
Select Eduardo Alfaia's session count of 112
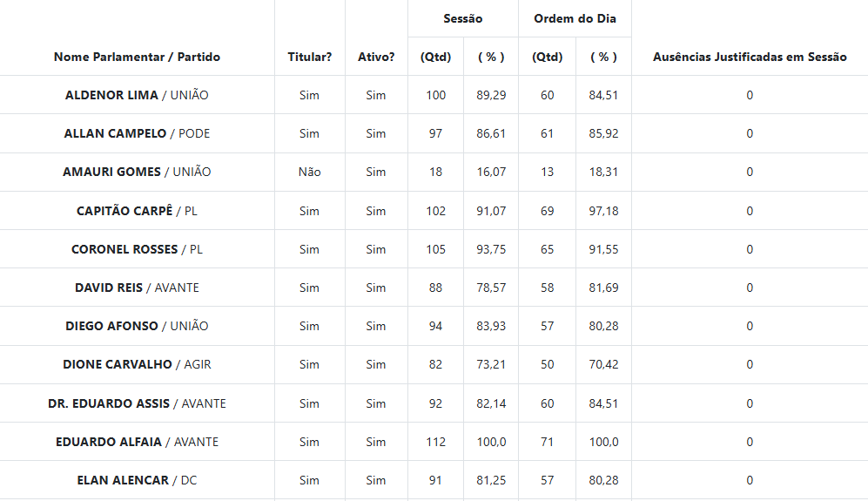pos(435,442)
